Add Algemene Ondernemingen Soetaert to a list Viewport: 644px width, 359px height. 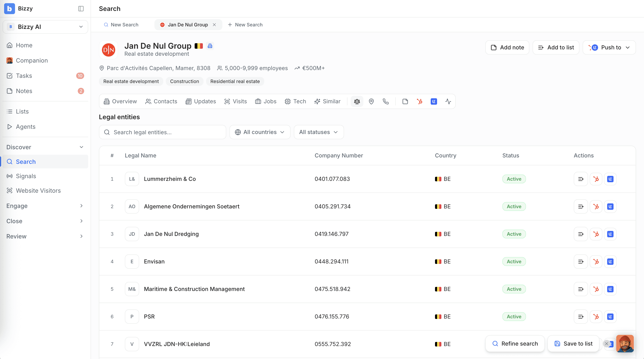pos(581,206)
